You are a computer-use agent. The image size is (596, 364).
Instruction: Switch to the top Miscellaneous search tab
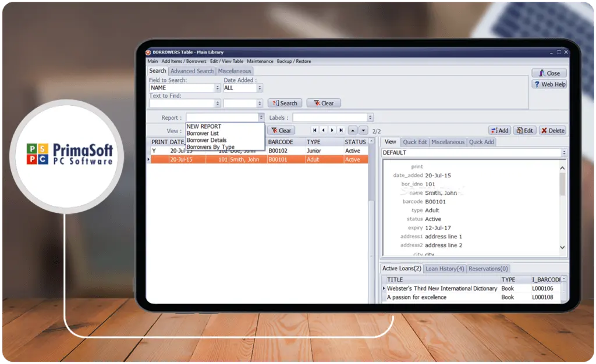tap(235, 71)
